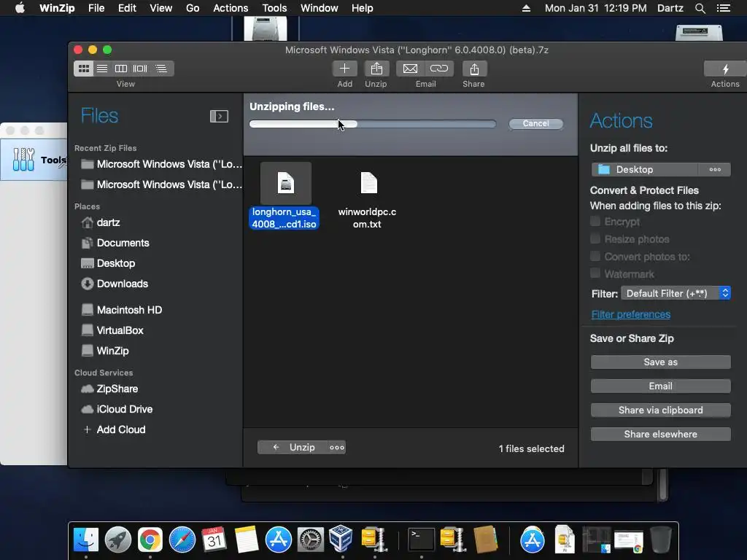Click Share elsewhere button
This screenshot has height=560, width=747.
tap(660, 435)
